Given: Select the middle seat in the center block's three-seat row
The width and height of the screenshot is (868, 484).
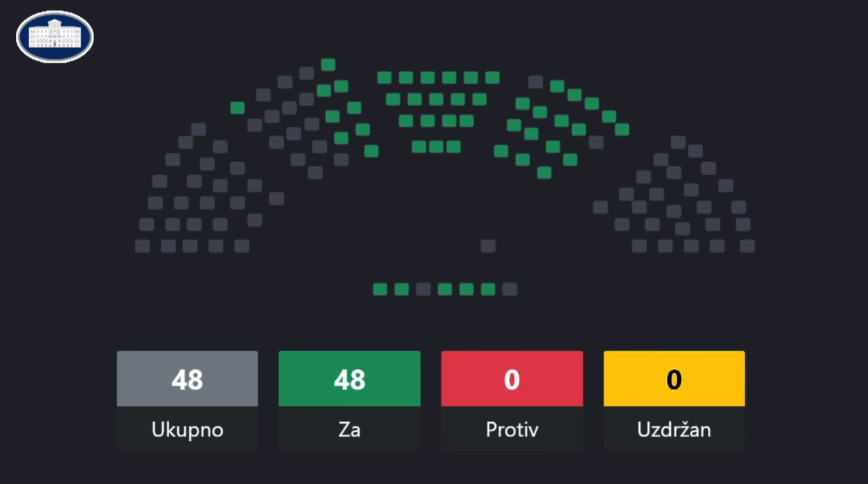Looking at the screenshot, I should tap(436, 147).
